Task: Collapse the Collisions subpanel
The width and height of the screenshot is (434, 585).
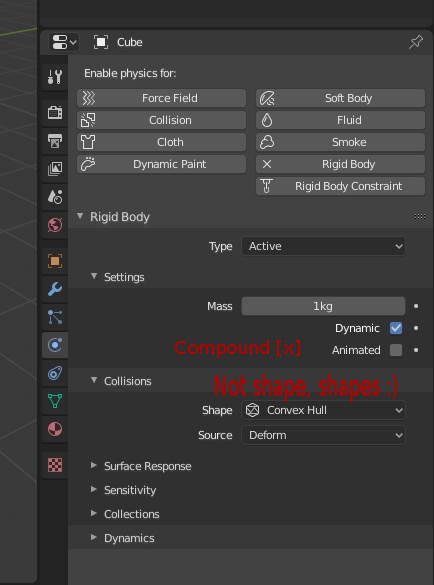Action: point(94,380)
